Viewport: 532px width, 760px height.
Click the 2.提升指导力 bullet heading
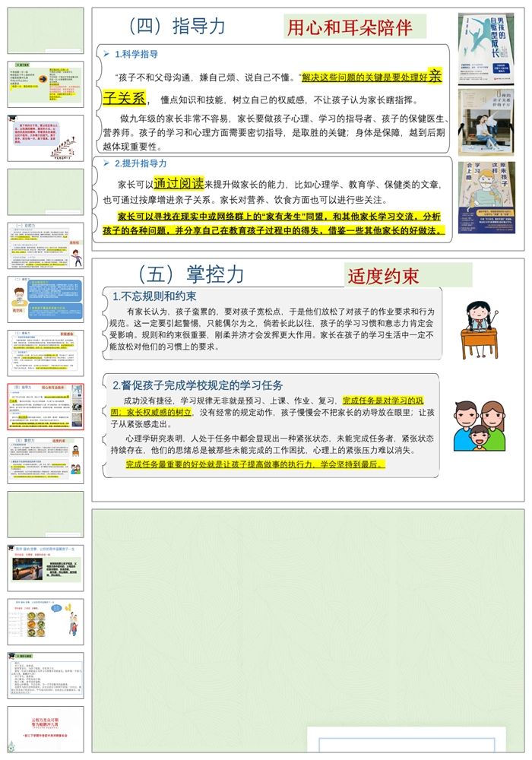pyautogui.click(x=140, y=163)
